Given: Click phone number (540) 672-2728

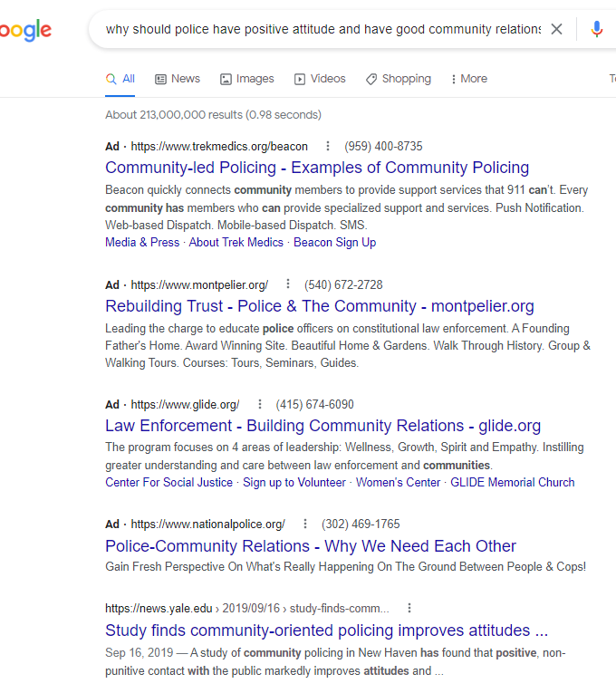Looking at the screenshot, I should coord(343,284).
